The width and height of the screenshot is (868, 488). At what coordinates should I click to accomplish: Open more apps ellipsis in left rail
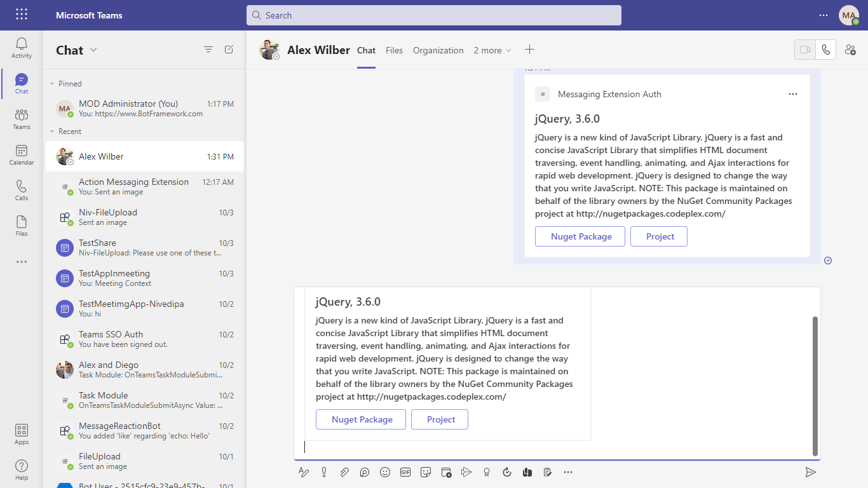22,261
